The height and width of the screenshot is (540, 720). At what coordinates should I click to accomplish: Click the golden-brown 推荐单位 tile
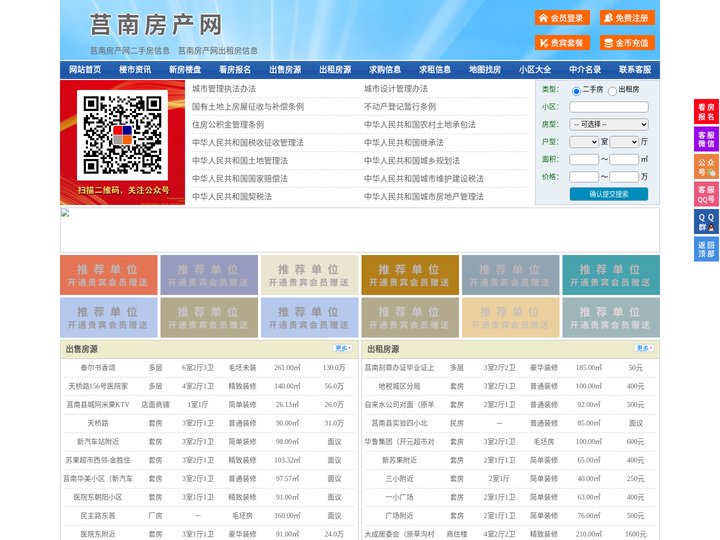tap(410, 275)
